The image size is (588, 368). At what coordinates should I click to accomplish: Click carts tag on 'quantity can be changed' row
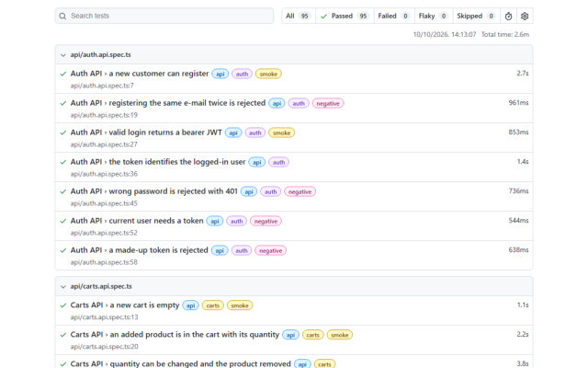(324, 364)
